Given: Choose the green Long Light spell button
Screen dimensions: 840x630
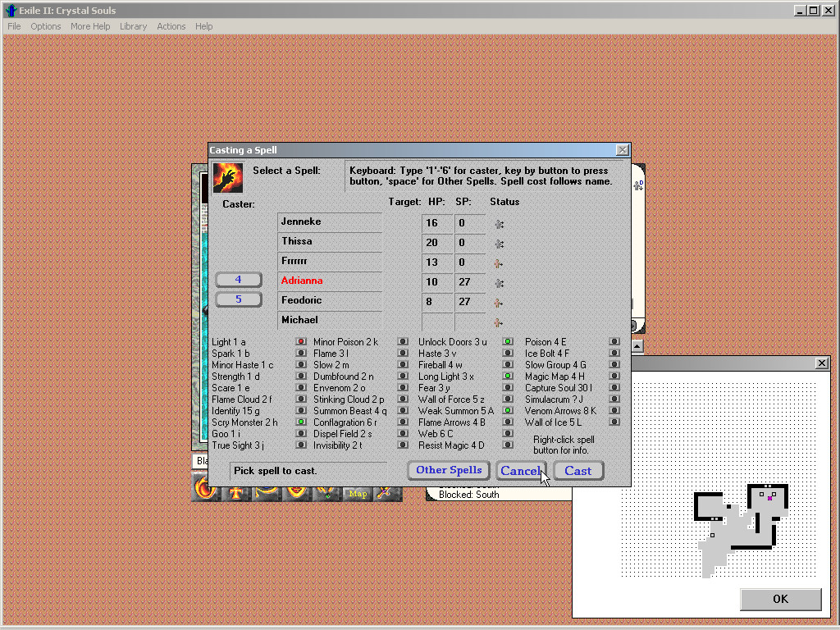Looking at the screenshot, I should 508,376.
